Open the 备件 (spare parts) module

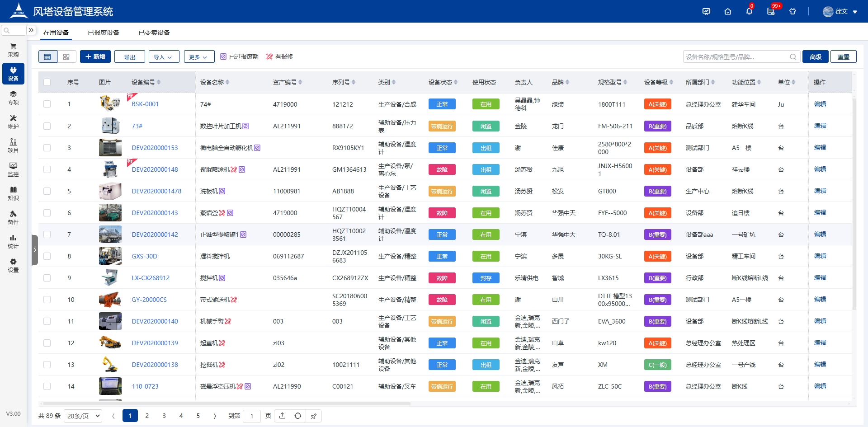point(13,217)
